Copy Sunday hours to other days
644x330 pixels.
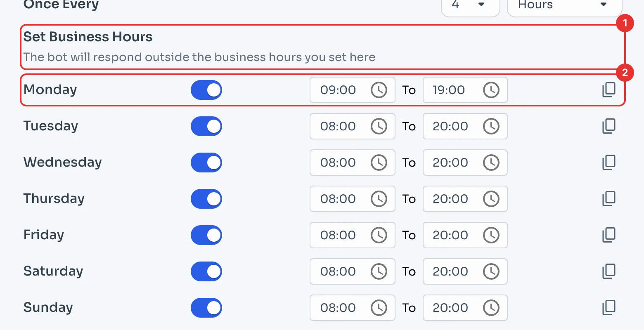coord(609,308)
